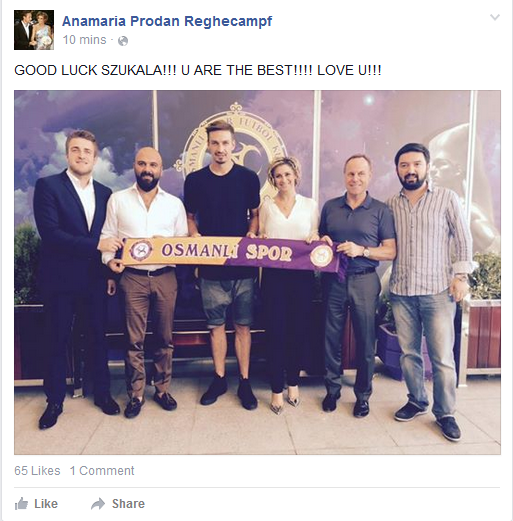Click the "OSMANLI" text on the scarf

click(199, 251)
